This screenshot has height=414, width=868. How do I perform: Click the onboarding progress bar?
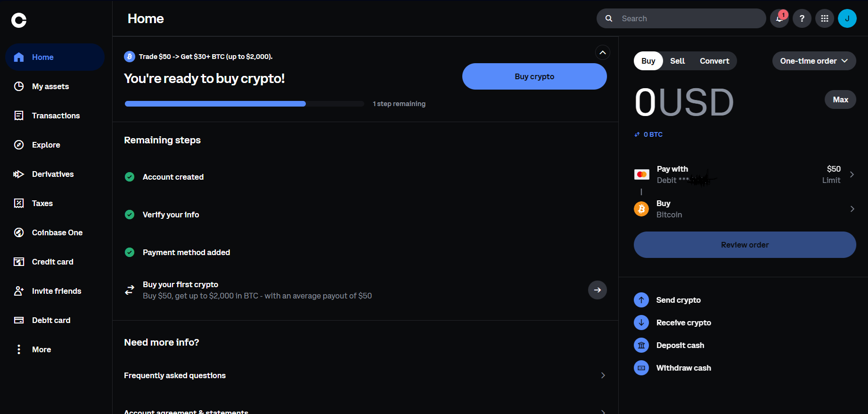pyautogui.click(x=244, y=104)
